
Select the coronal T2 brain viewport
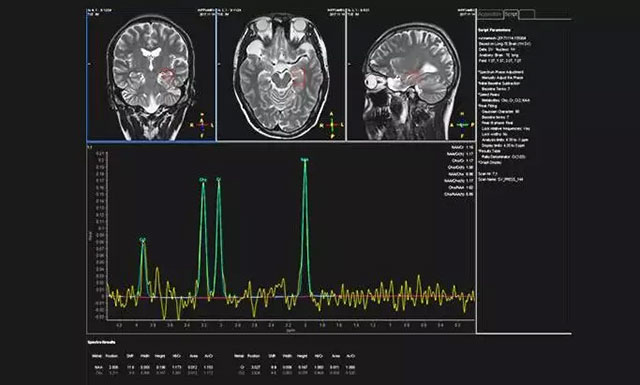pyautogui.click(x=151, y=76)
